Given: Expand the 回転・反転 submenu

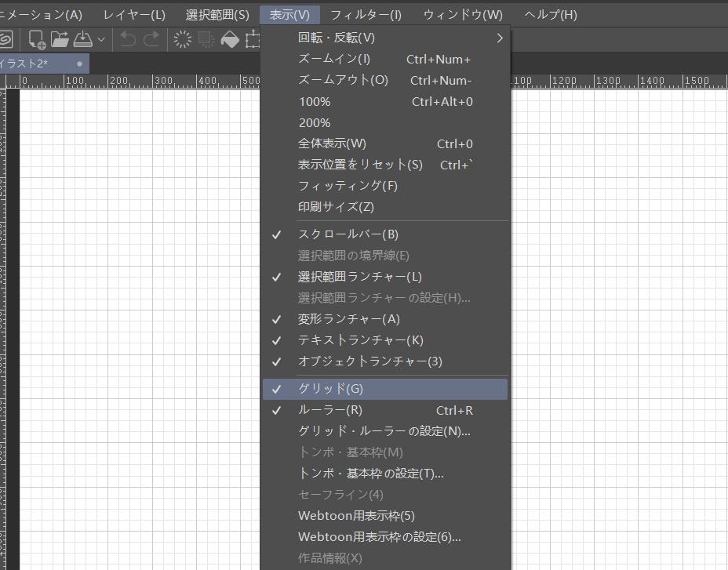Looking at the screenshot, I should coord(329,37).
